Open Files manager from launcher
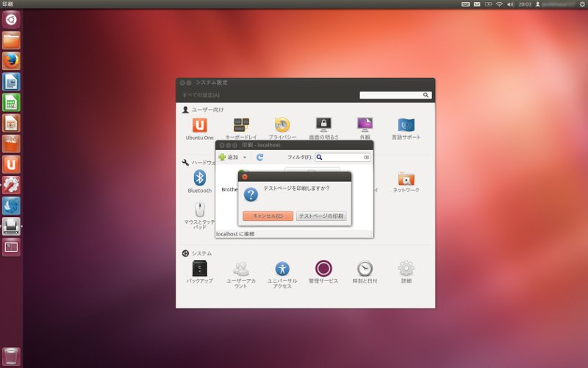 (11, 40)
